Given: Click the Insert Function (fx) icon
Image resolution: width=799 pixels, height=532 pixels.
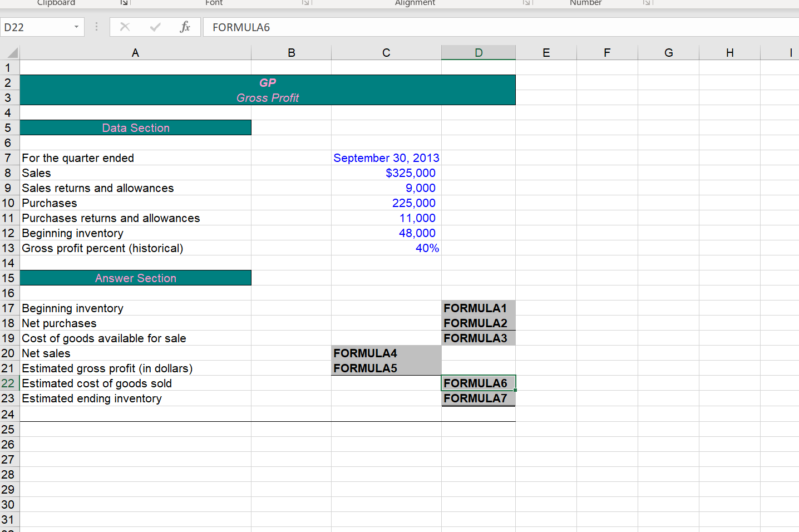Looking at the screenshot, I should (185, 27).
